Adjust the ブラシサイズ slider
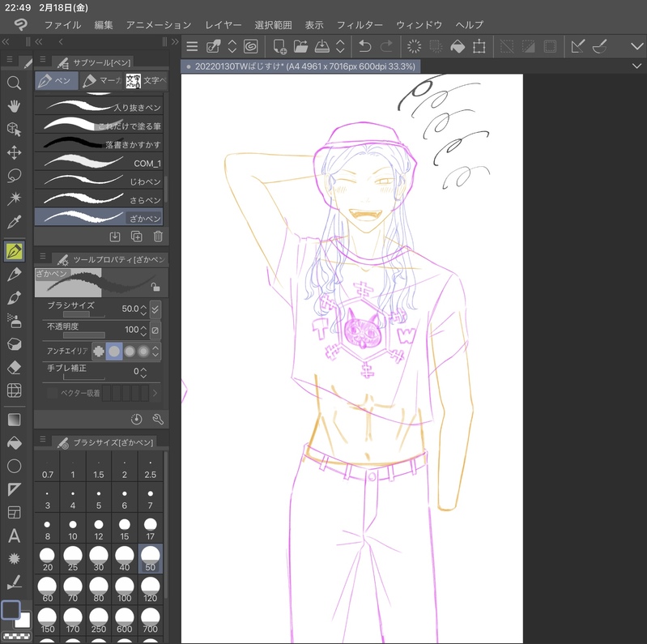647x644 pixels. pos(83,314)
